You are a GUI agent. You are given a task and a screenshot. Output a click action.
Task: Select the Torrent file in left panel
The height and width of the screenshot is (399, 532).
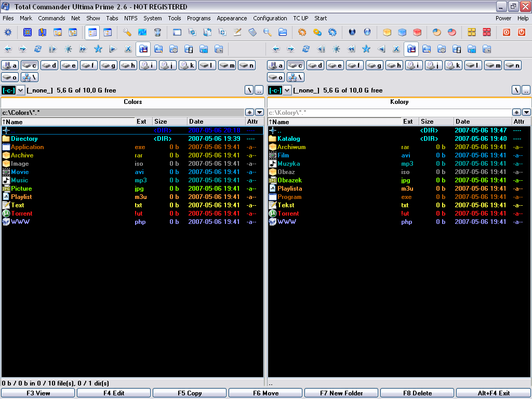(x=132, y=214)
